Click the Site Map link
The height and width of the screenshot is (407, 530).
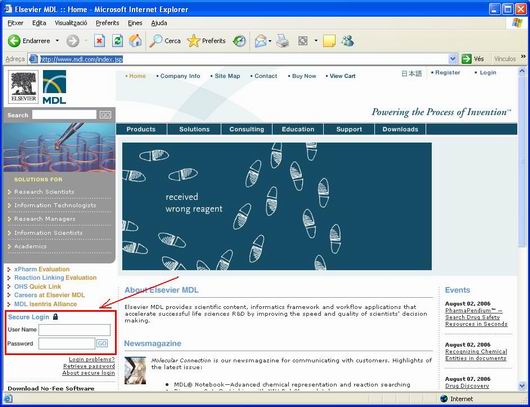(227, 76)
